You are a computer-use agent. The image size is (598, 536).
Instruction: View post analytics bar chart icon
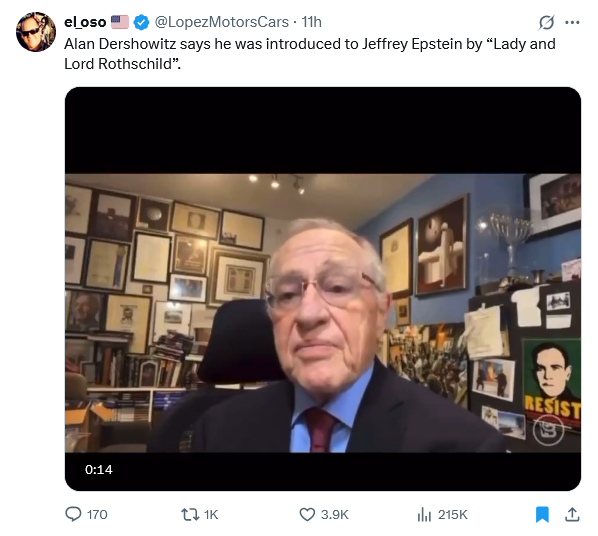pos(424,514)
